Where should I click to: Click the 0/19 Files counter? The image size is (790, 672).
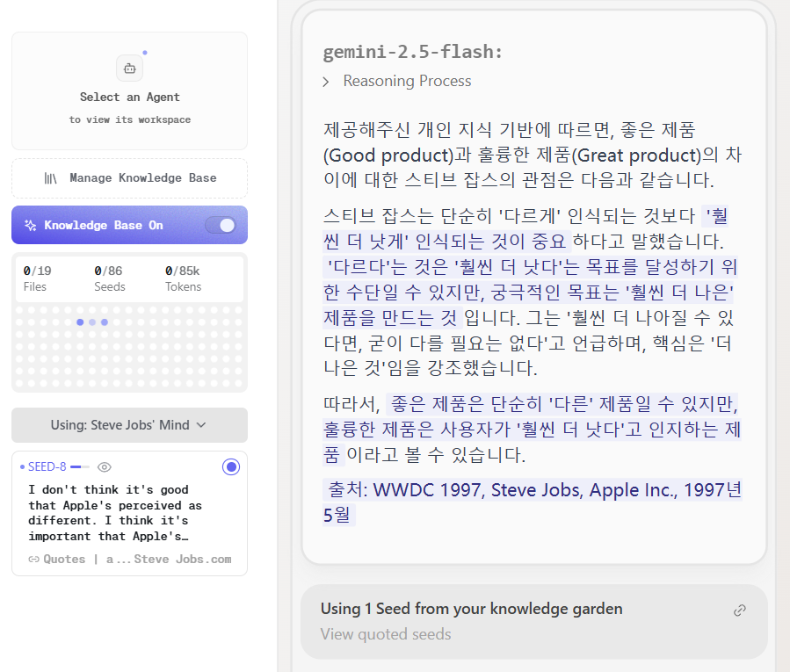click(37, 278)
